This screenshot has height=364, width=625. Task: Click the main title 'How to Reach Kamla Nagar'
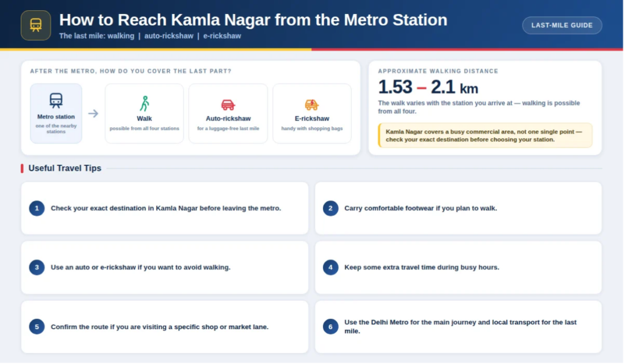(x=253, y=20)
